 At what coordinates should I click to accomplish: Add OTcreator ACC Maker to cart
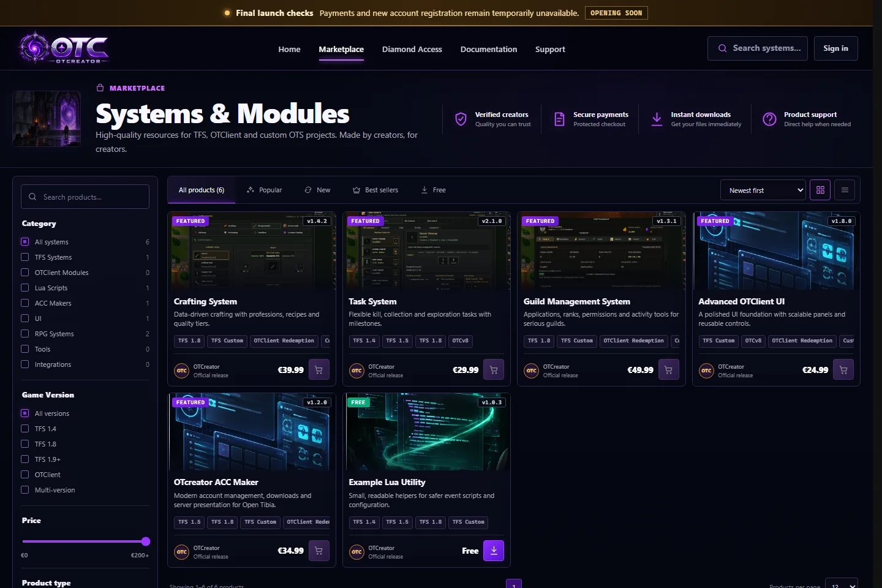click(318, 551)
